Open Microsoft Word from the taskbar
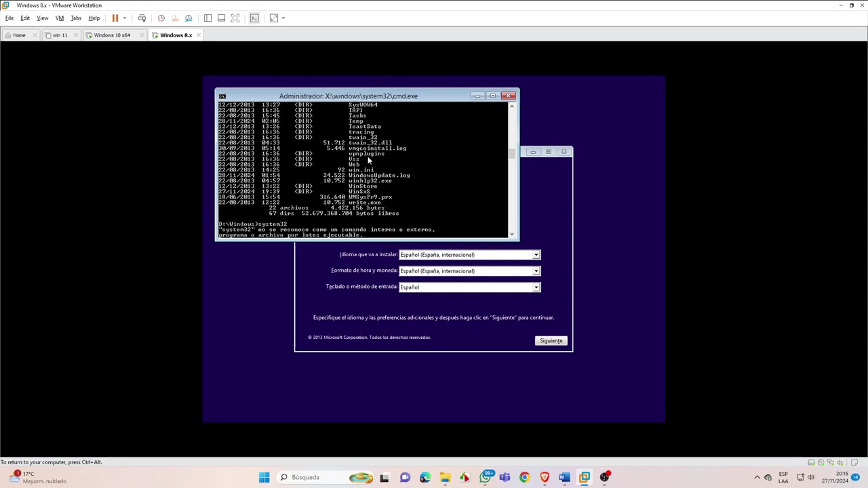This screenshot has width=868, height=488. click(x=564, y=477)
